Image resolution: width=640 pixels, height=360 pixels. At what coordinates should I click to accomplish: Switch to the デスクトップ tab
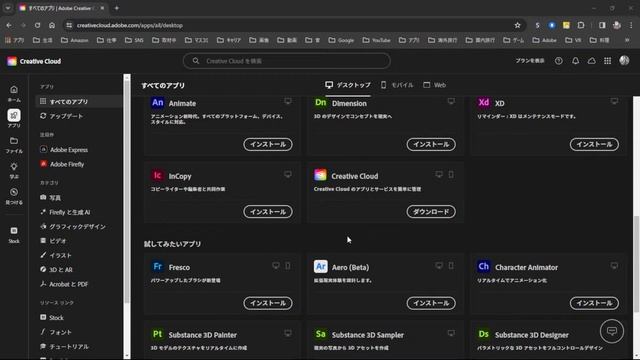pyautogui.click(x=348, y=85)
